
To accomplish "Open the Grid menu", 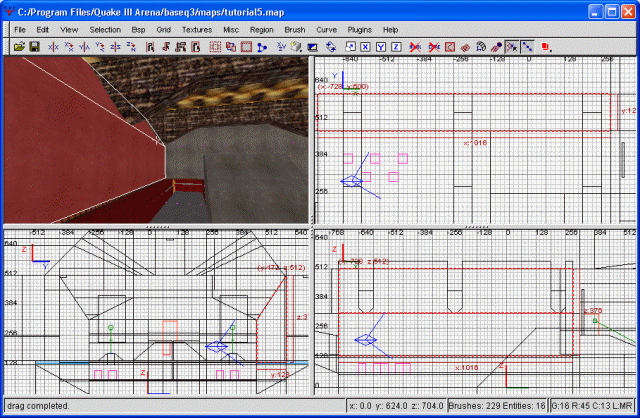I will (x=163, y=30).
